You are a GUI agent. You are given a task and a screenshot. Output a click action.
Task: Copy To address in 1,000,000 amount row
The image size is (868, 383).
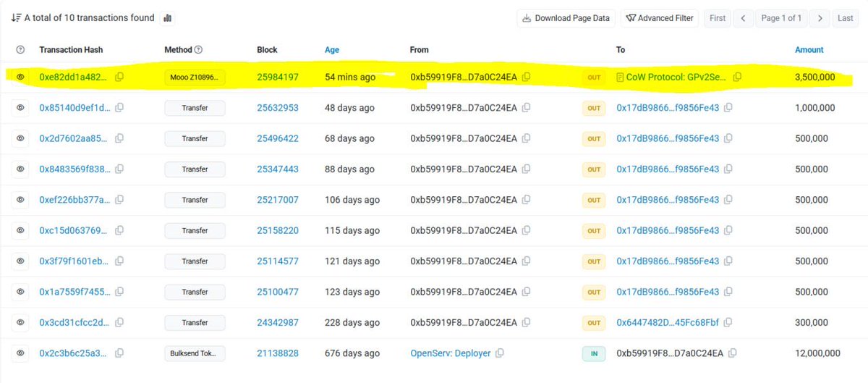(x=729, y=108)
